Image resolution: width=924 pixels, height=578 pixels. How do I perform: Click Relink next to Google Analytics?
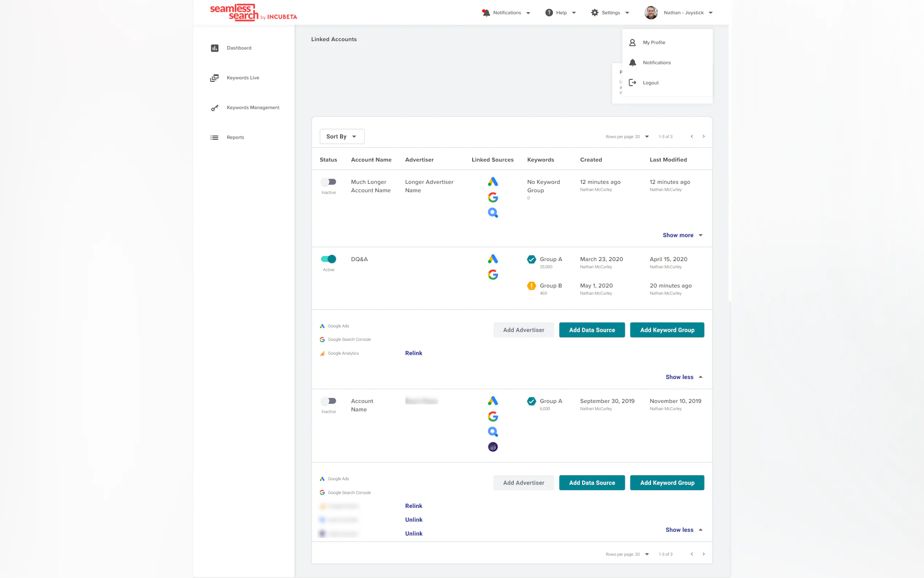413,353
